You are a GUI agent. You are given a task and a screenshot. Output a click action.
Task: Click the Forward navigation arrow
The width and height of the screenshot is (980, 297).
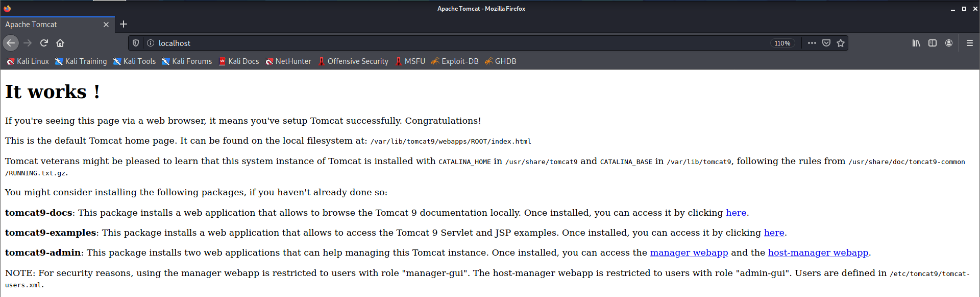pyautogui.click(x=28, y=43)
